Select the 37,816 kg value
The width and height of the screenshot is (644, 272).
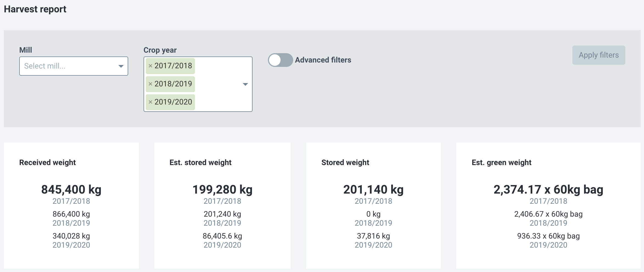click(373, 236)
